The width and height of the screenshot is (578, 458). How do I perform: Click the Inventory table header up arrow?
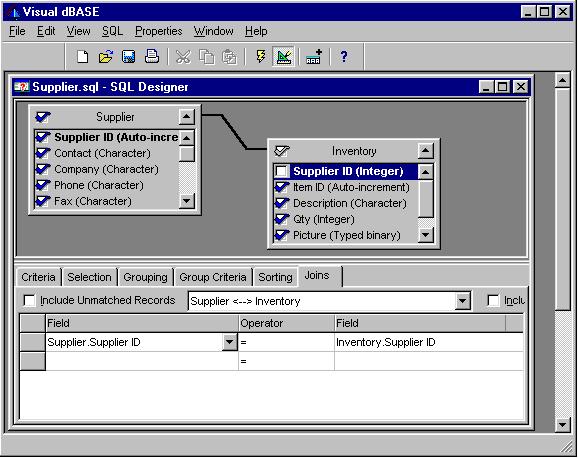(425, 150)
